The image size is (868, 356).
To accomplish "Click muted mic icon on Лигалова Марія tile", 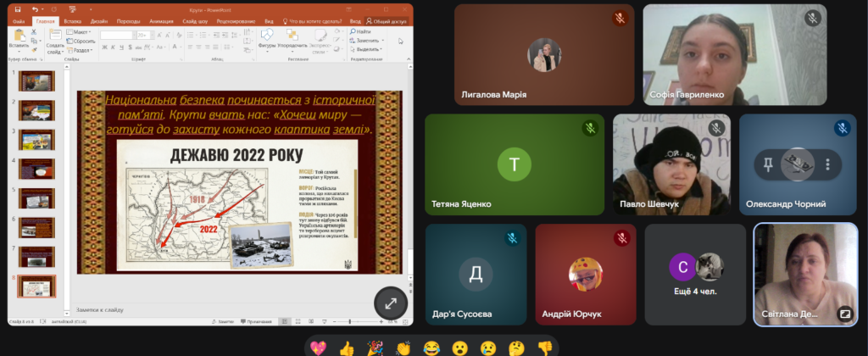I will 620,18.
